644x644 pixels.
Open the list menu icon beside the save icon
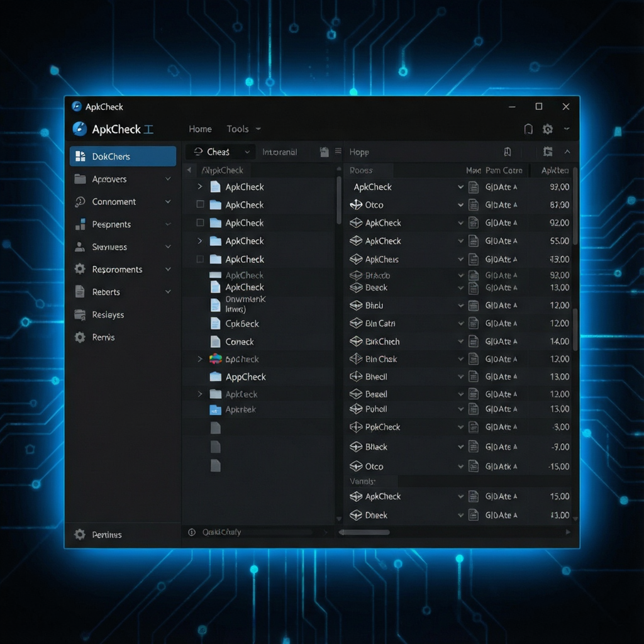(338, 151)
